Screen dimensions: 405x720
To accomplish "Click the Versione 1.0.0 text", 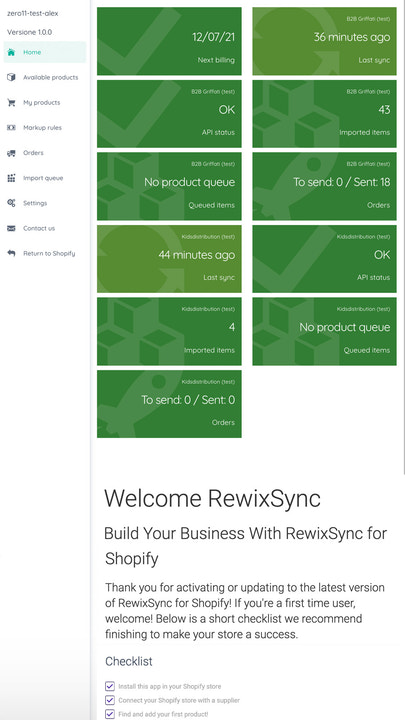I will [29, 32].
